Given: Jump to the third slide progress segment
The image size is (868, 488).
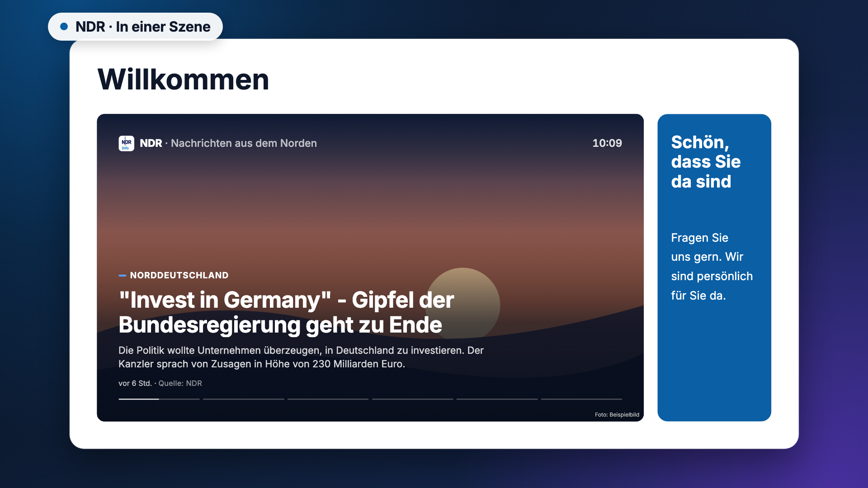Looking at the screenshot, I should tap(328, 399).
